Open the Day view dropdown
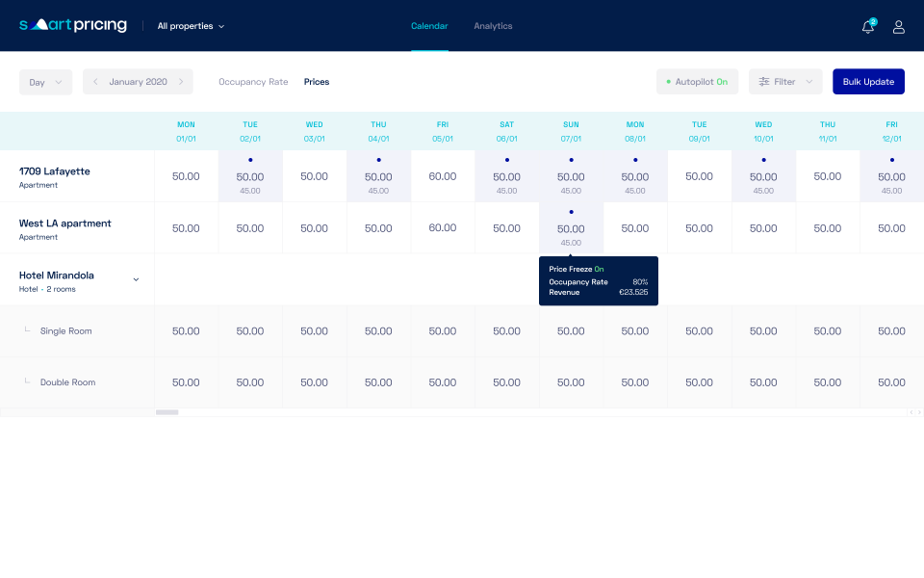 [45, 82]
